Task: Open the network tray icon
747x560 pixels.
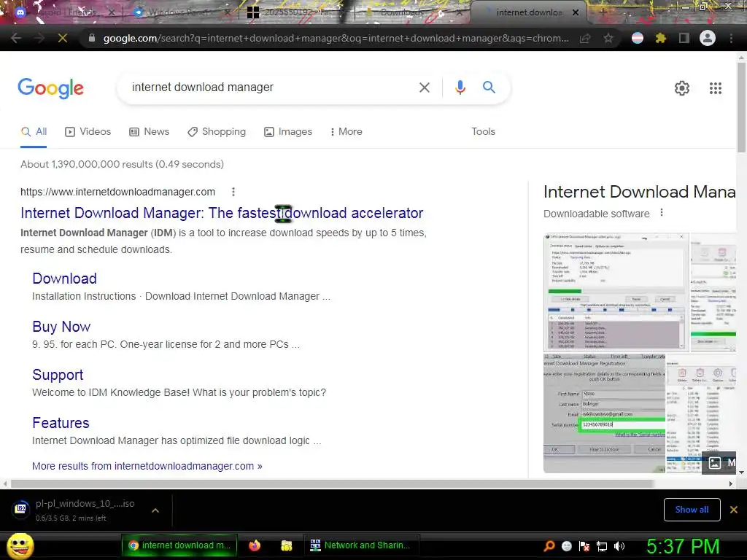Action: (x=602, y=546)
